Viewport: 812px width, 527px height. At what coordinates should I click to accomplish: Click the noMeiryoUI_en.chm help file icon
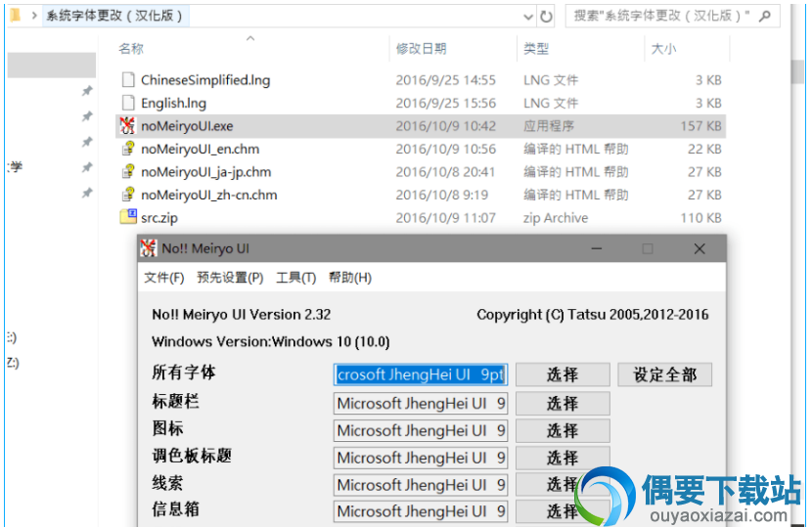[x=128, y=149]
